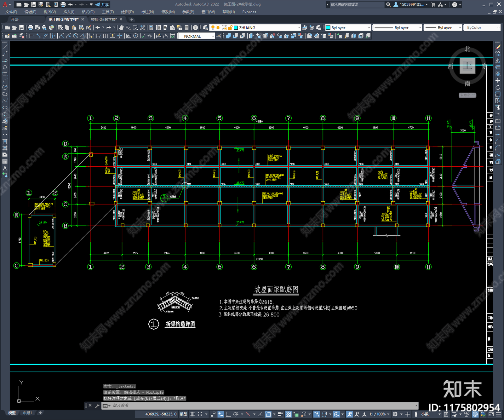This screenshot has height=420, width=504.
Task: Click the search magnifier in title bar
Action: pyautogui.click(x=388, y=4)
